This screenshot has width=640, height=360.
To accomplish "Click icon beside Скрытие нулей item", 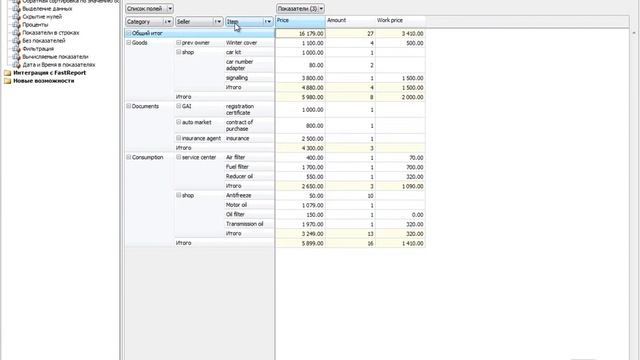I will click(16, 17).
